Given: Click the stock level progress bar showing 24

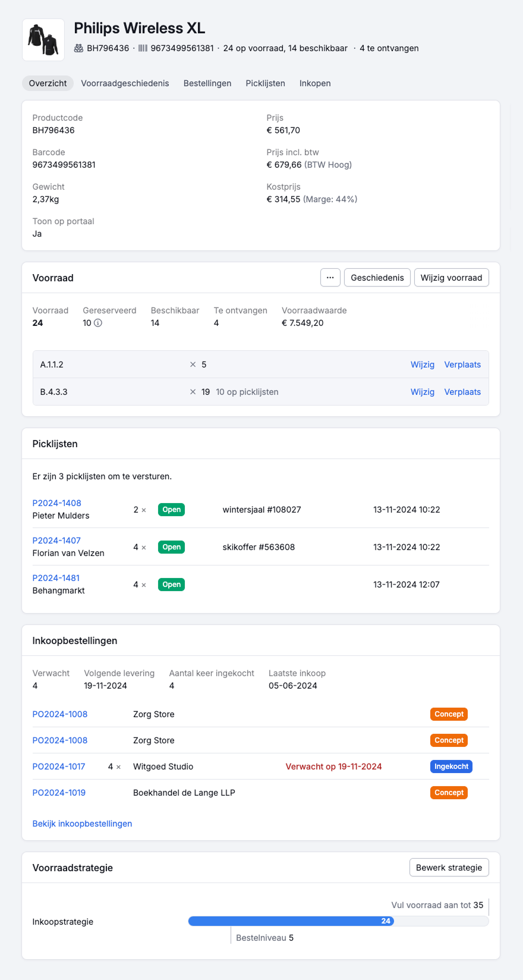Looking at the screenshot, I should coord(339,921).
